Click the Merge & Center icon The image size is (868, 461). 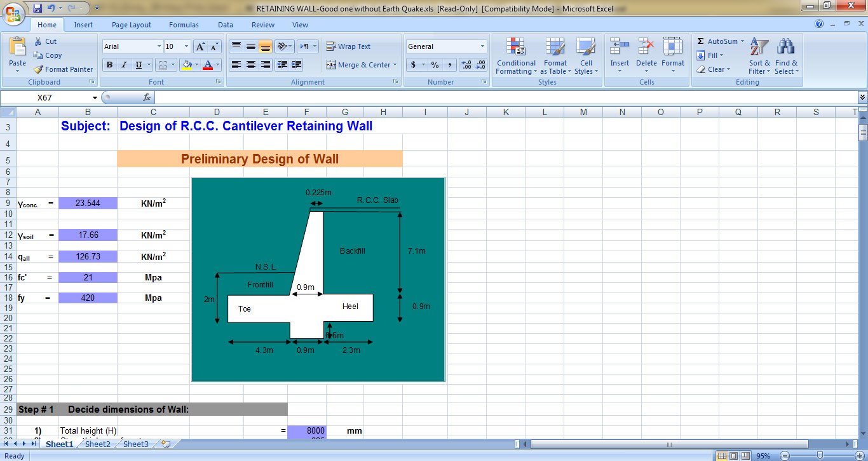tap(331, 65)
